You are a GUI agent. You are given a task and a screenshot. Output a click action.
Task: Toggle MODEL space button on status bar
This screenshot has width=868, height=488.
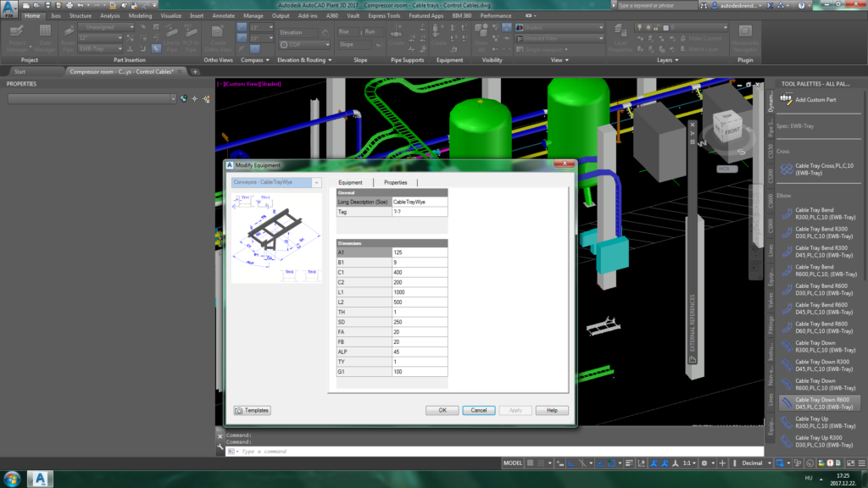click(513, 463)
